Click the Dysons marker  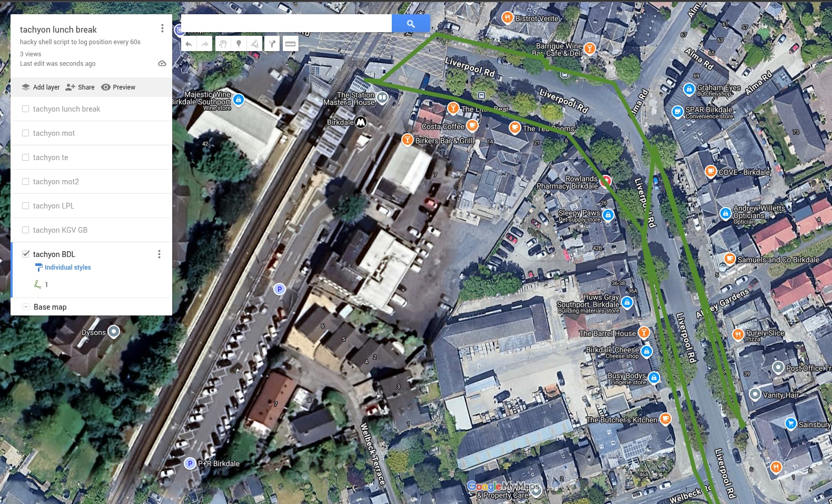[114, 332]
